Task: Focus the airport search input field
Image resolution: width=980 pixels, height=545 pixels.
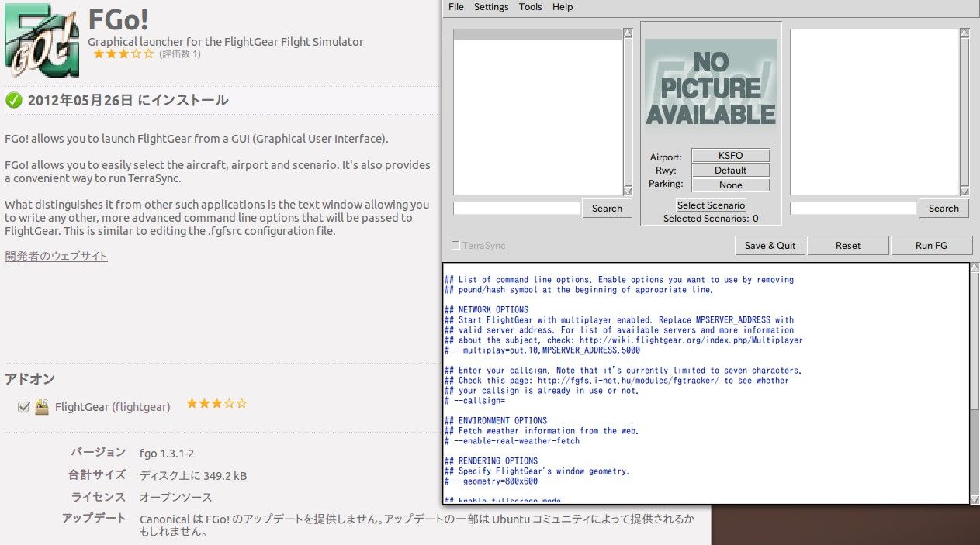Action: click(x=854, y=209)
